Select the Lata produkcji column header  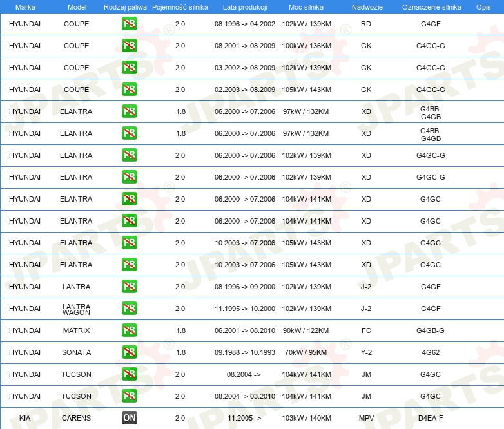[245, 6]
